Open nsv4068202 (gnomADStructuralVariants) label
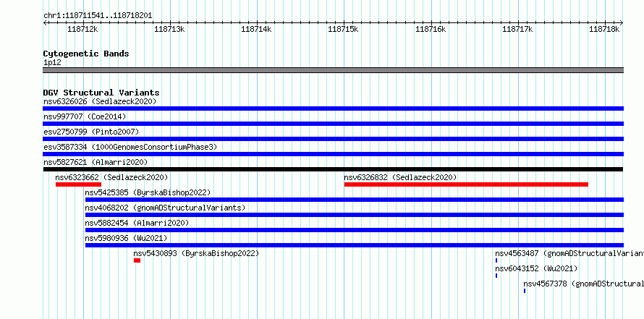This screenshot has width=644, height=319. [x=165, y=208]
